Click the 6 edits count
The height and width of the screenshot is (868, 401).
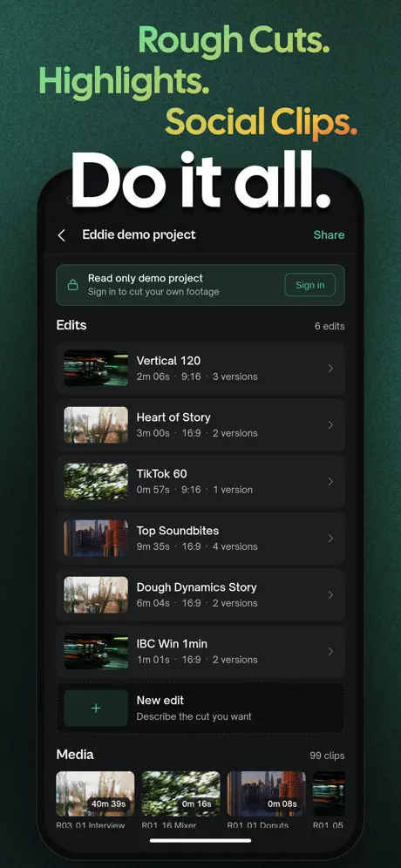coord(330,326)
